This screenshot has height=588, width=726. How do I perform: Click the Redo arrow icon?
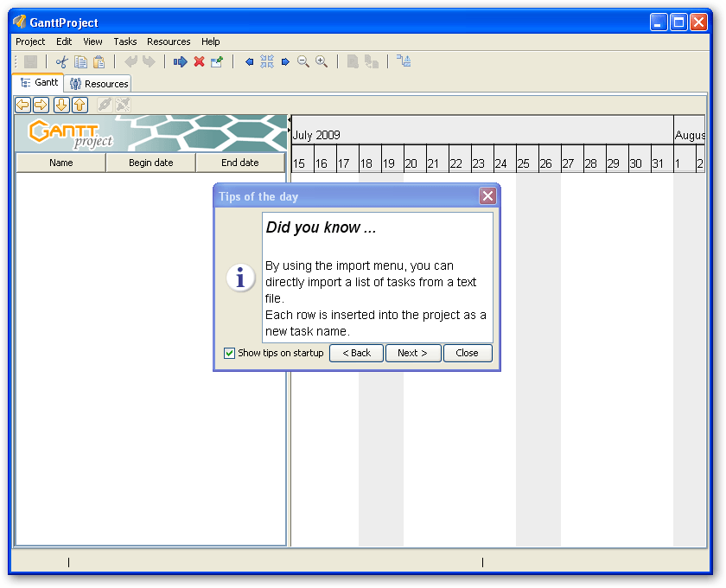click(x=149, y=61)
